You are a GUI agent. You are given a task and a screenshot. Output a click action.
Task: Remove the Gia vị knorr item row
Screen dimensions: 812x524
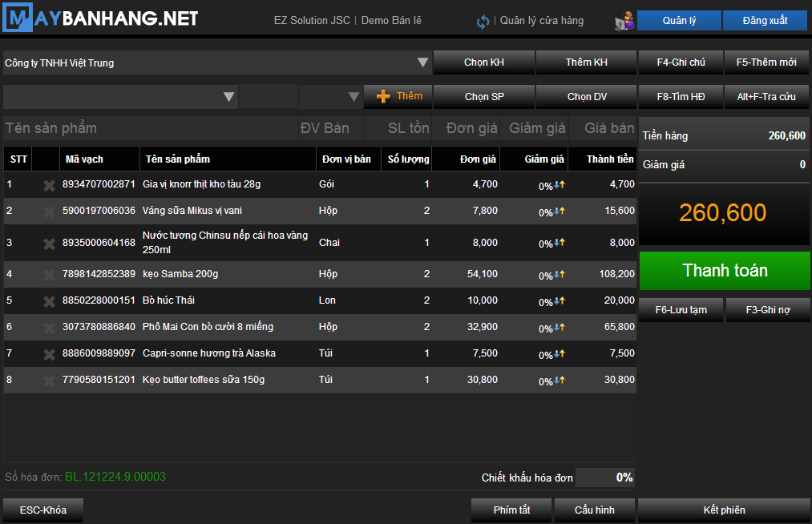tap(49, 186)
